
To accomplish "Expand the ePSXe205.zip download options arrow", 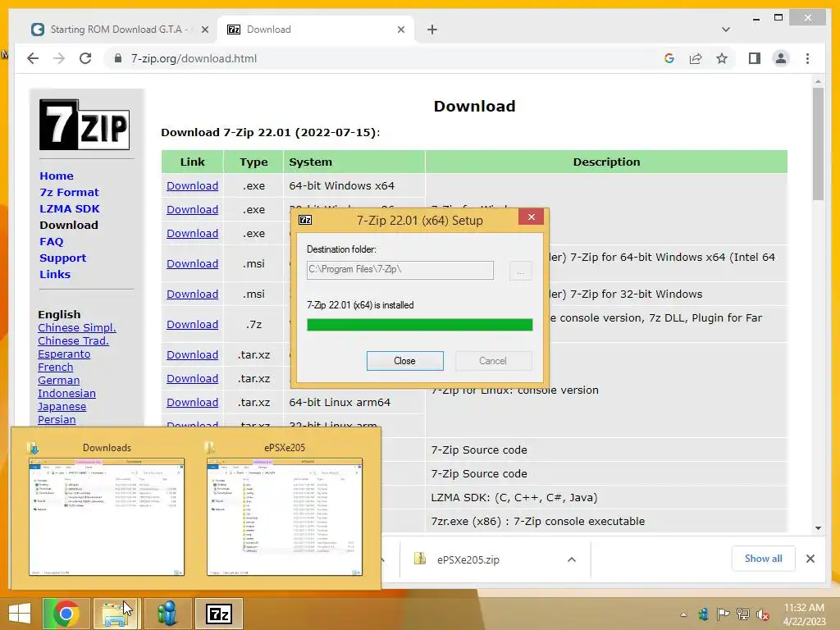I will tap(572, 559).
